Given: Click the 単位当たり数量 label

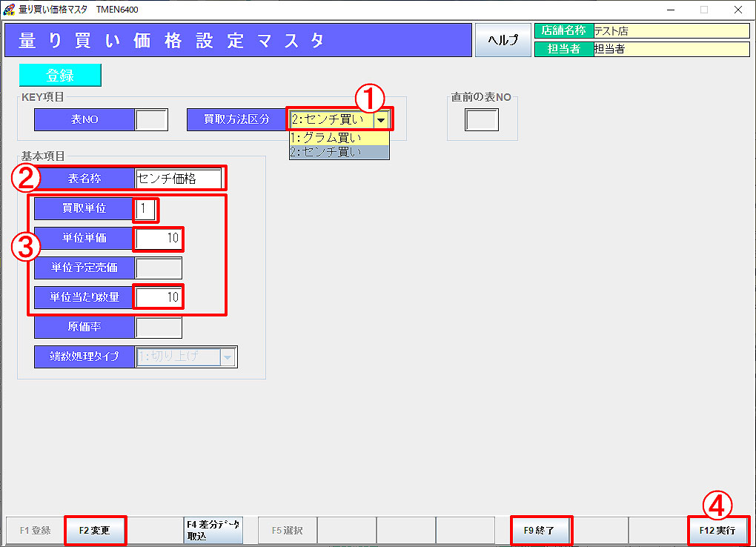Looking at the screenshot, I should 84,298.
